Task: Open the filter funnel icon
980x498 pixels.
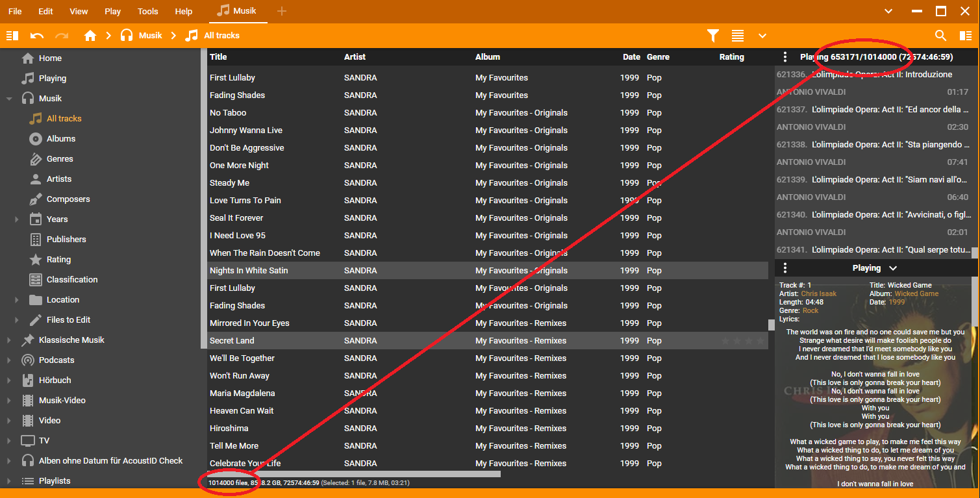Action: coord(713,36)
